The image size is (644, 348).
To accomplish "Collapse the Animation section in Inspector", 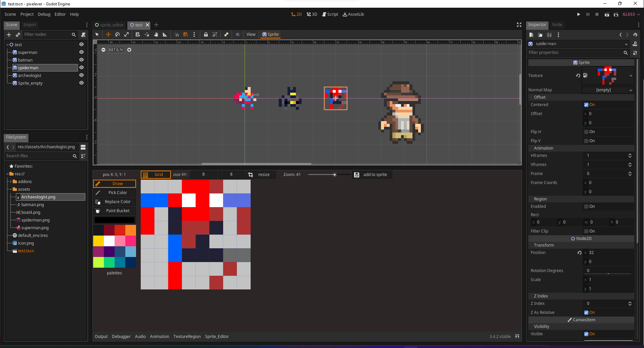I will pyautogui.click(x=581, y=148).
